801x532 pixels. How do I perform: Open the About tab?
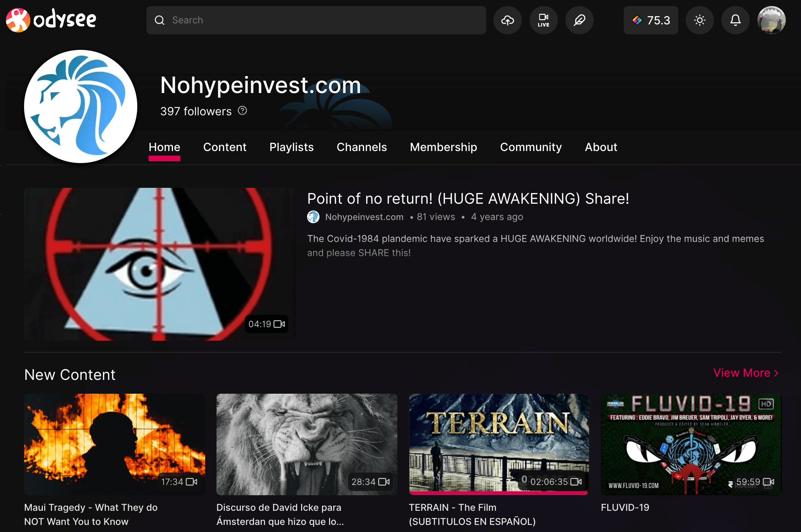click(x=601, y=147)
